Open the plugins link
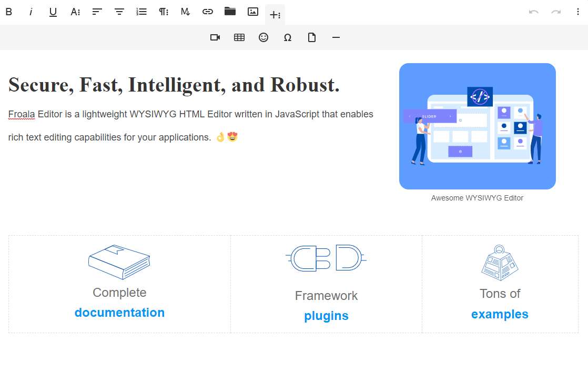Screen dimensions: 588x371 coord(326,315)
